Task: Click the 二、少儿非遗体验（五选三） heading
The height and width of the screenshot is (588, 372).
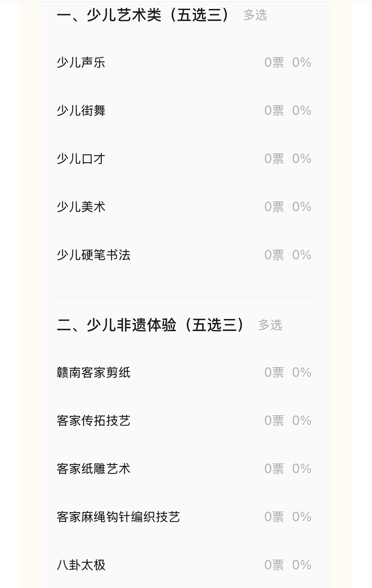Action: point(151,325)
